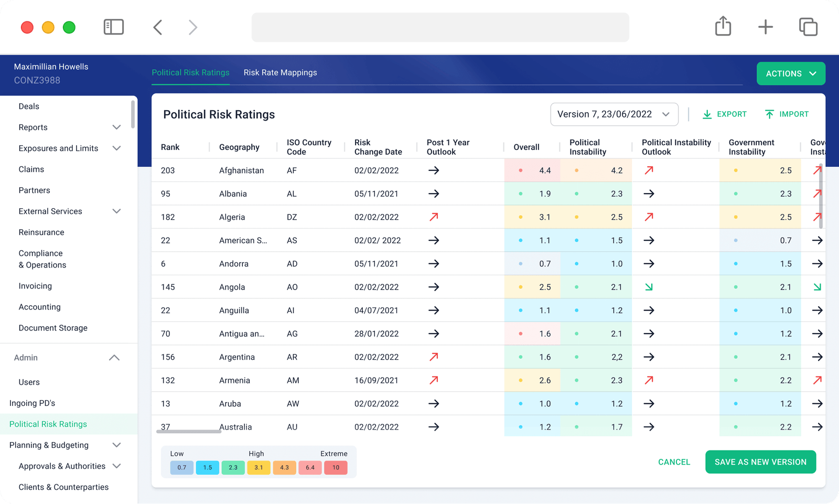Show the tab overview icon
839x504 pixels.
[x=808, y=27]
